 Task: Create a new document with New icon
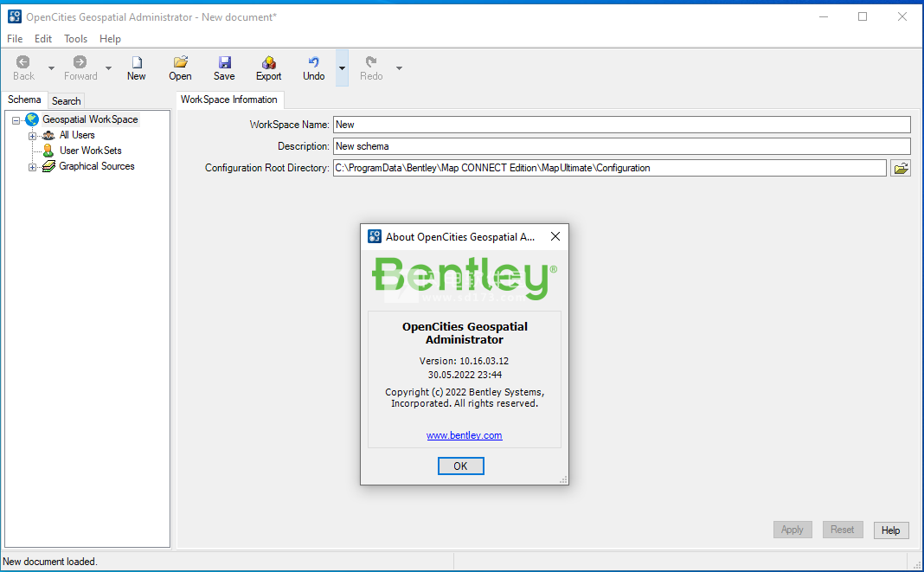pos(137,62)
